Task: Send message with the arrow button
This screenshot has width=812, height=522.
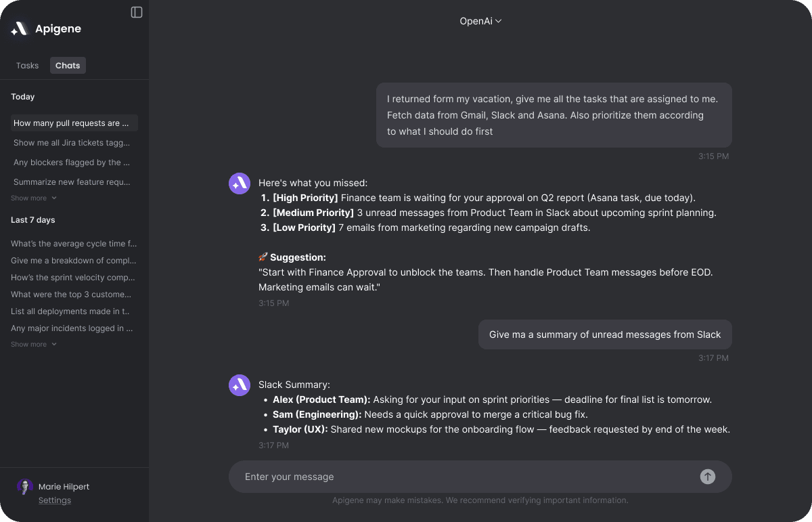Action: tap(707, 477)
